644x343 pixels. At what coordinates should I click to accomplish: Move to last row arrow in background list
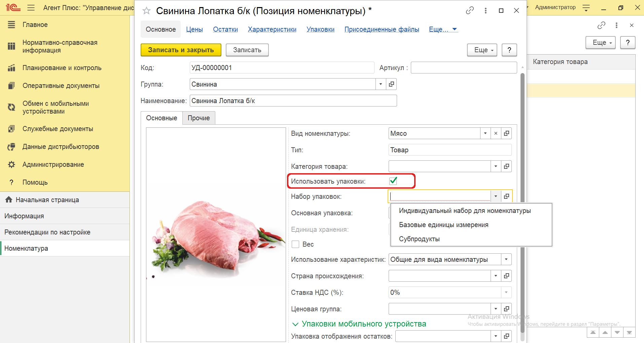point(629,333)
